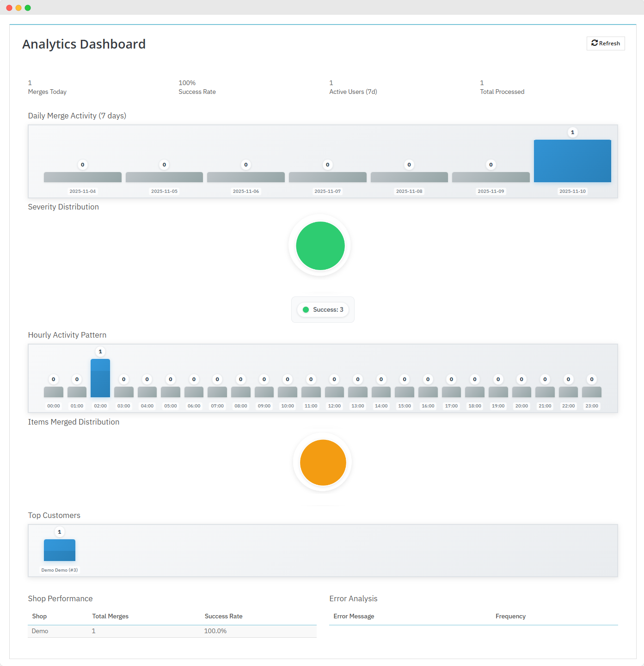The height and width of the screenshot is (666, 644).
Task: Close the window with the red button
Action: click(x=9, y=8)
